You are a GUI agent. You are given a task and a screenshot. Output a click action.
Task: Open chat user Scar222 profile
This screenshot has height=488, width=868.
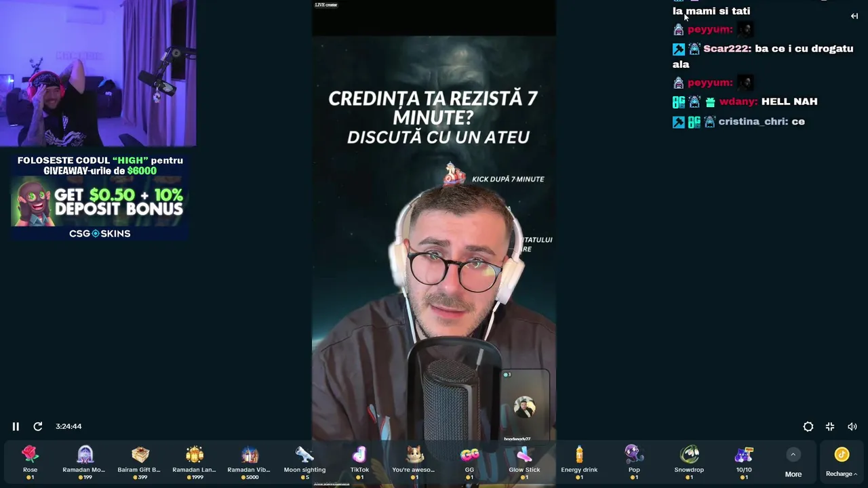tap(726, 49)
